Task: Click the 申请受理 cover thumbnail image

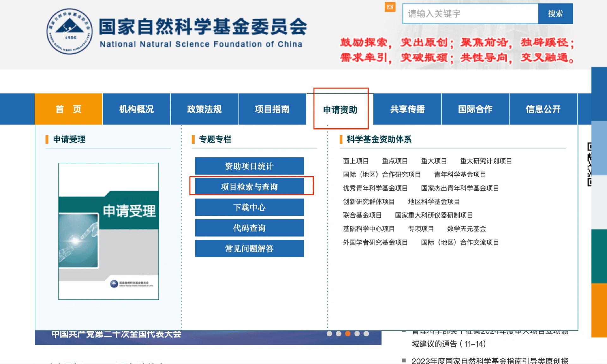Action: [108, 231]
